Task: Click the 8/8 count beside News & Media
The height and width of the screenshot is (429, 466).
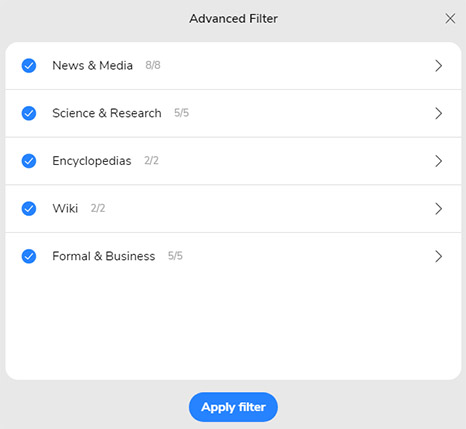Action: (153, 65)
